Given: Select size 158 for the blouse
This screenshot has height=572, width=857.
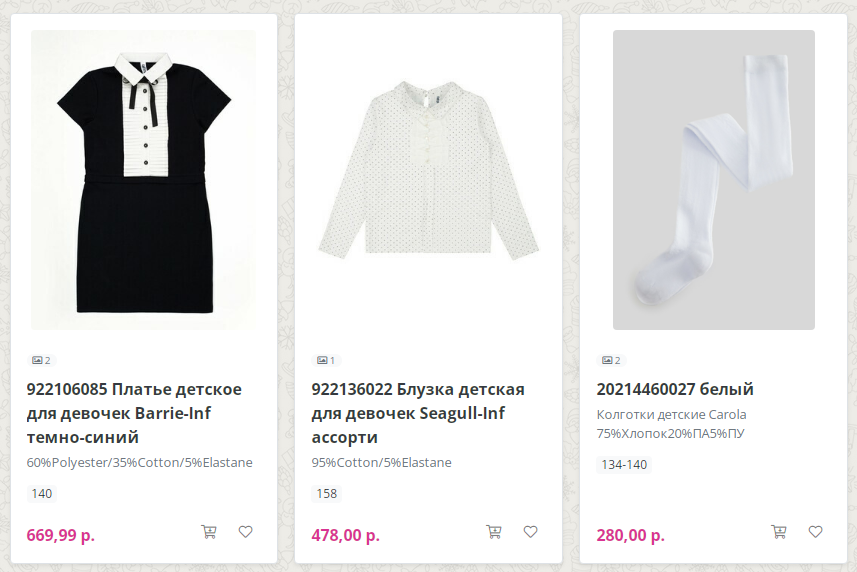Looking at the screenshot, I should [327, 493].
